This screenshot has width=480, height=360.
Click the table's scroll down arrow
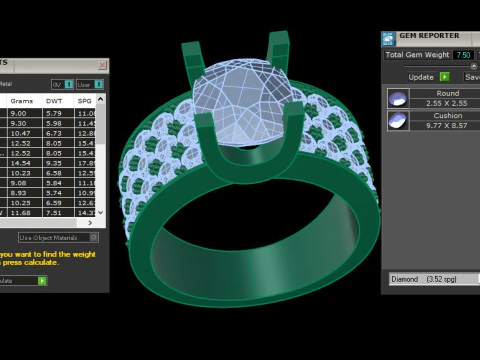[x=101, y=212]
